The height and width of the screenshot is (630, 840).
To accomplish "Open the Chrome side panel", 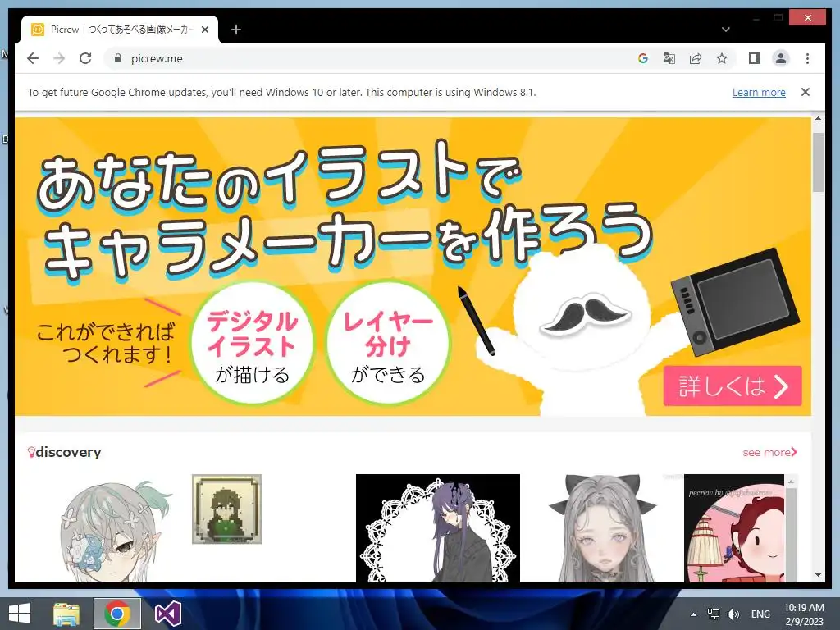I will tap(755, 58).
